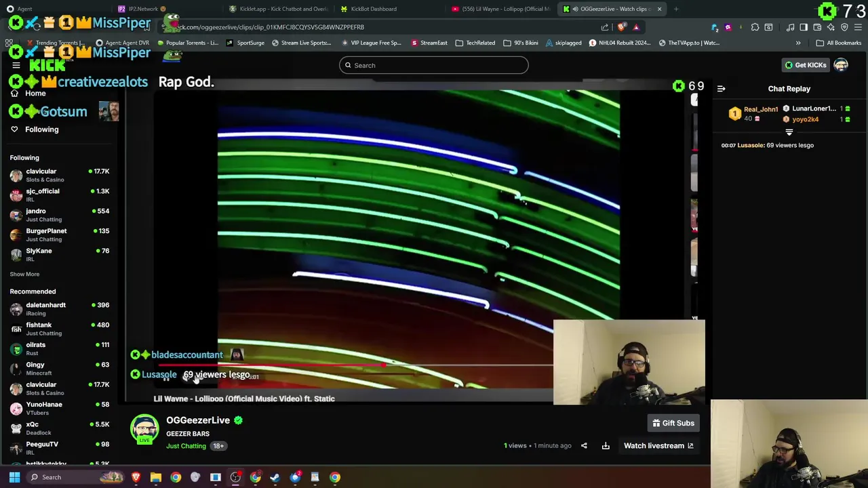The height and width of the screenshot is (488, 868).
Task: Click the Brave Rewards triangle icon
Action: (636, 27)
